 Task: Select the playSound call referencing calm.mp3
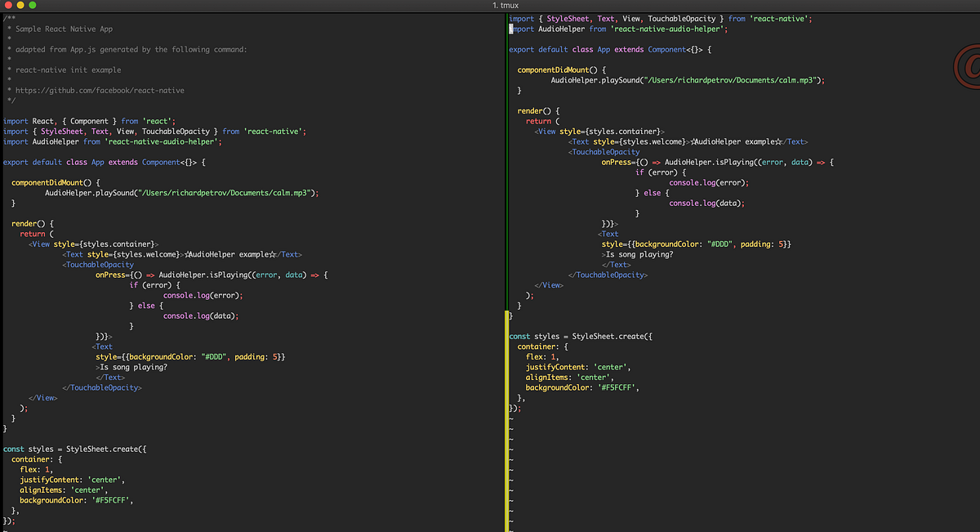click(180, 192)
